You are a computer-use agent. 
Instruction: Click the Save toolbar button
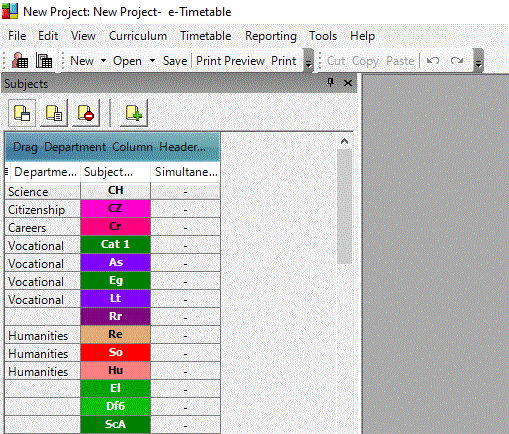click(175, 61)
